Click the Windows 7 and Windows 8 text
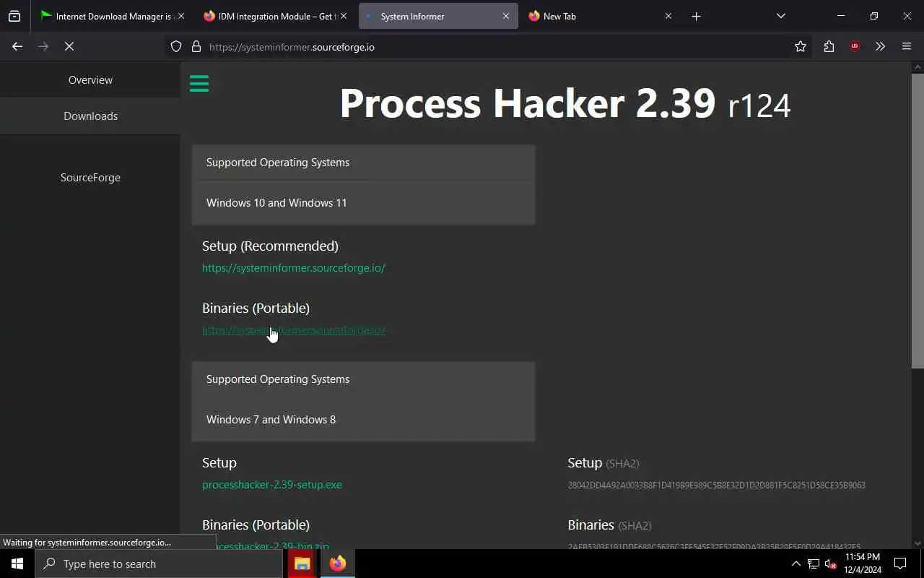 click(x=271, y=420)
